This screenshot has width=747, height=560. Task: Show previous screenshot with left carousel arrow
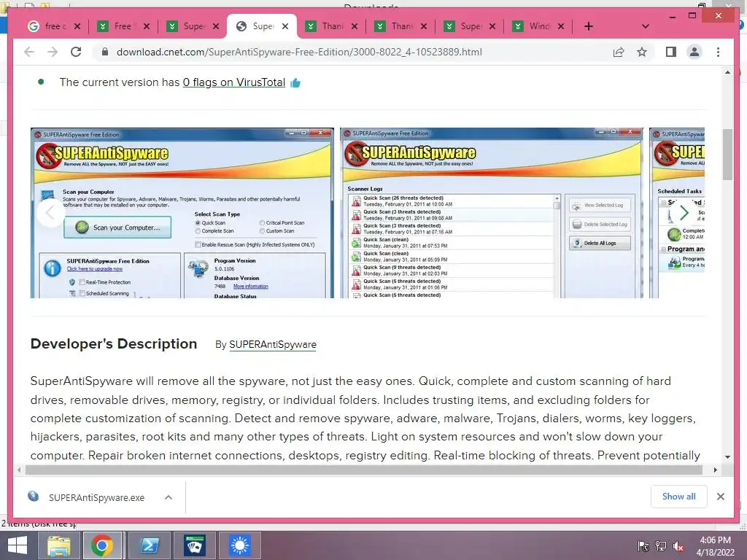click(x=50, y=213)
